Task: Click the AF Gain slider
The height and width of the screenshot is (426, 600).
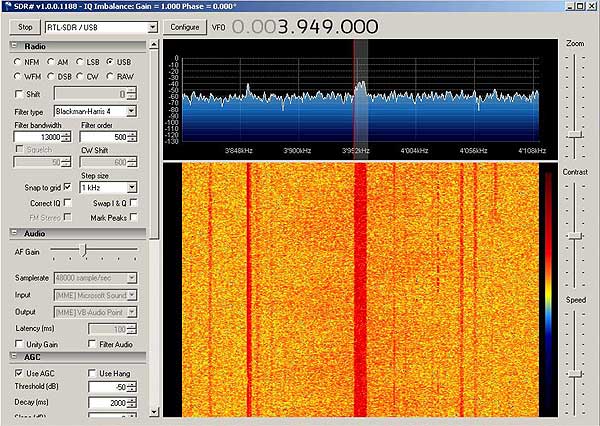Action: click(x=84, y=250)
